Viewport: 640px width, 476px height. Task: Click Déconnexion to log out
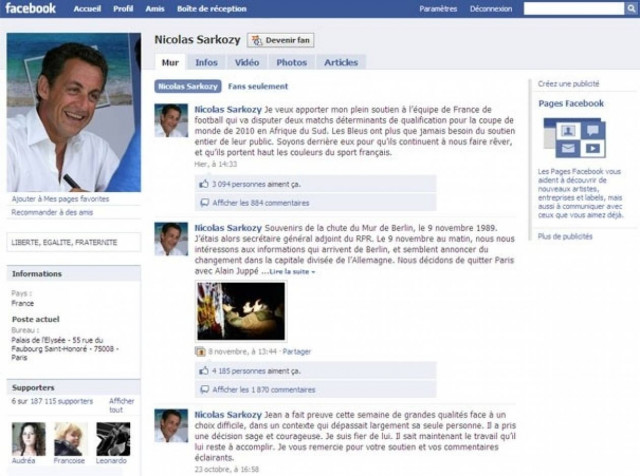(491, 9)
